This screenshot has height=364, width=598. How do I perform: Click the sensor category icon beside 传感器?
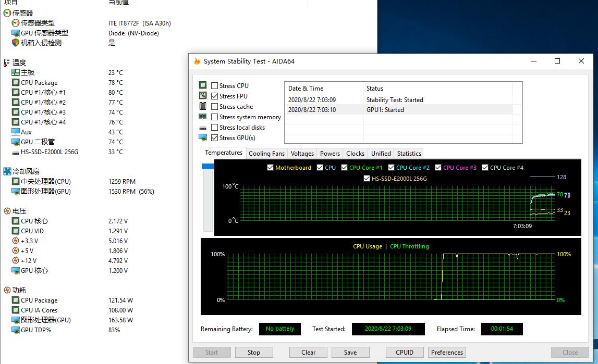(x=7, y=13)
